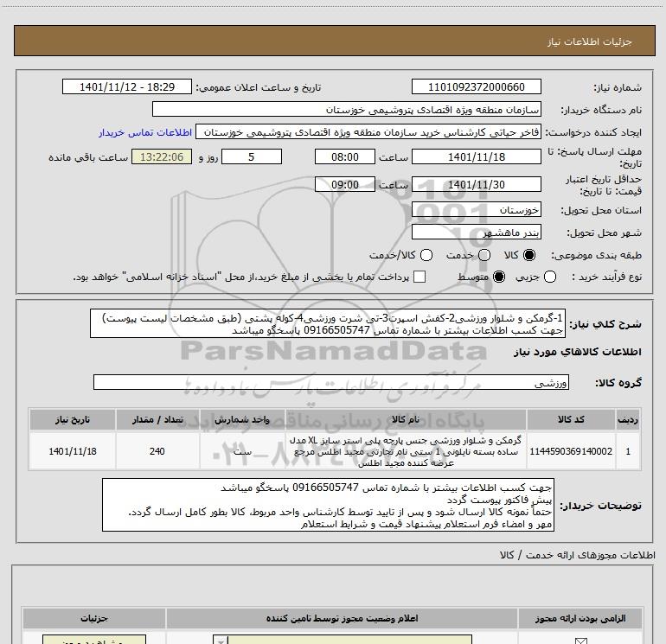Click the validity time 09:00 field
The width and height of the screenshot is (666, 644).
tap(345, 184)
